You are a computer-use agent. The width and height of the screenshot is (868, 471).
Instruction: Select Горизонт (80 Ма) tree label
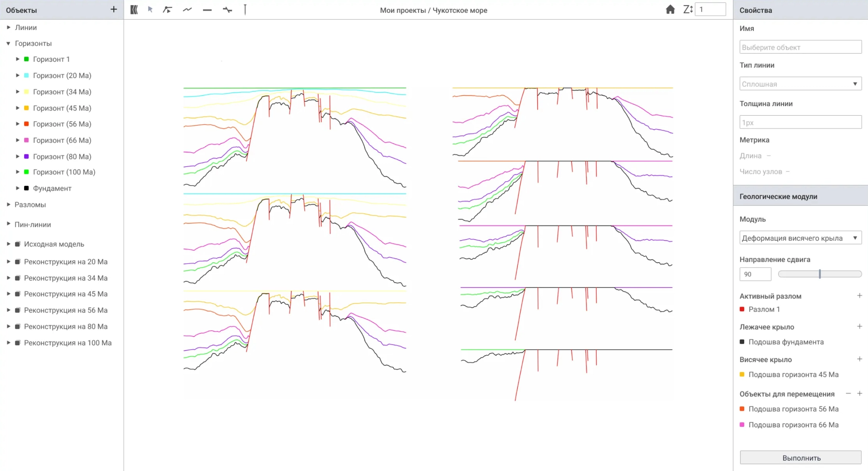(x=62, y=156)
